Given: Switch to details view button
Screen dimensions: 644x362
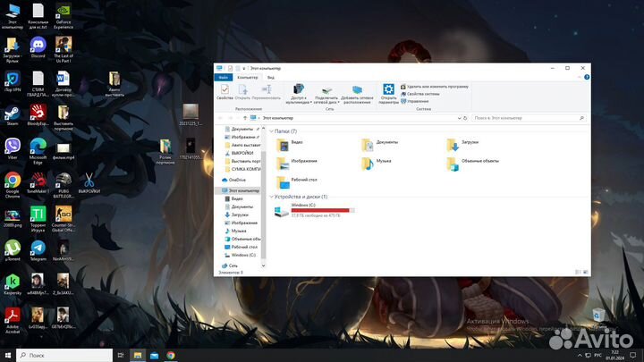Looking at the screenshot, I should (578, 272).
